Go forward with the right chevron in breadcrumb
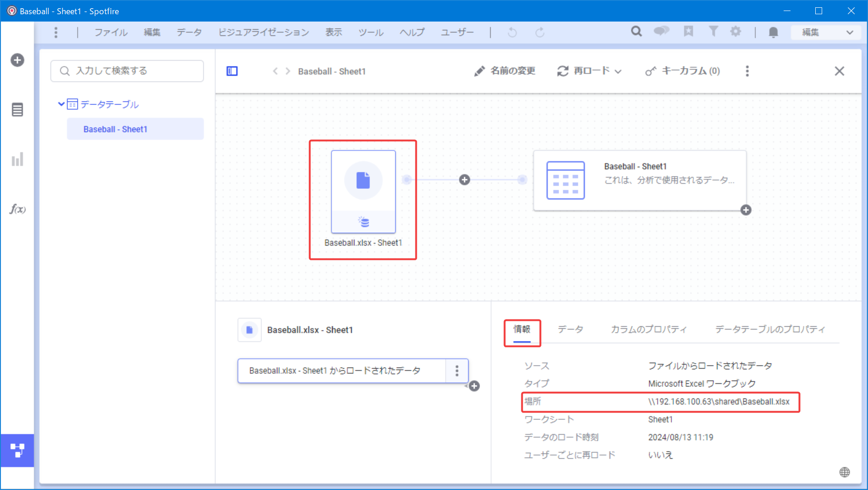Image resolution: width=868 pixels, height=490 pixels. [288, 71]
